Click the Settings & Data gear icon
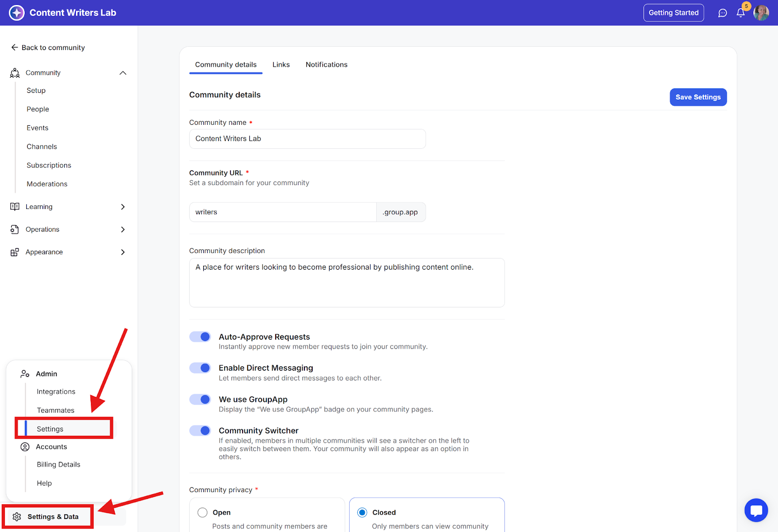The width and height of the screenshot is (778, 532). (x=17, y=517)
